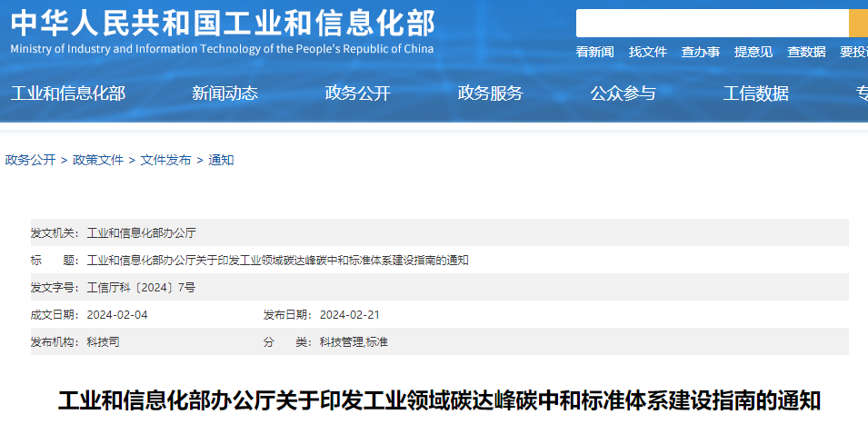868x434 pixels.
Task: Click the 中华人民共和国工业和信息化部 site title
Action: pos(223,24)
